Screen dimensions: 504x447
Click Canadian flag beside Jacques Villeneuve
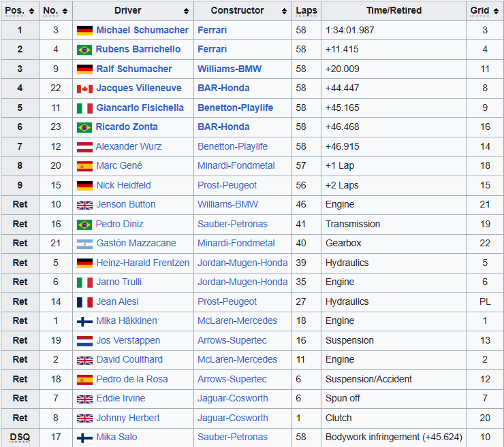pyautogui.click(x=85, y=88)
